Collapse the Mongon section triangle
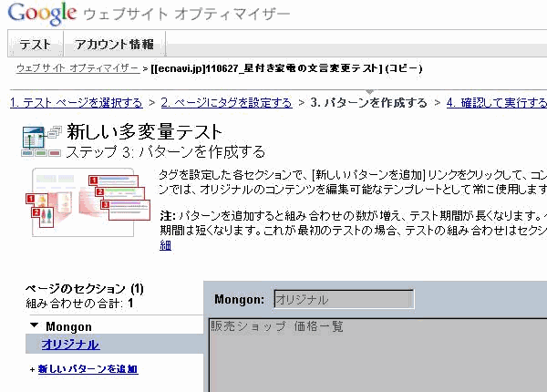This screenshot has width=547, height=392. 35,325
